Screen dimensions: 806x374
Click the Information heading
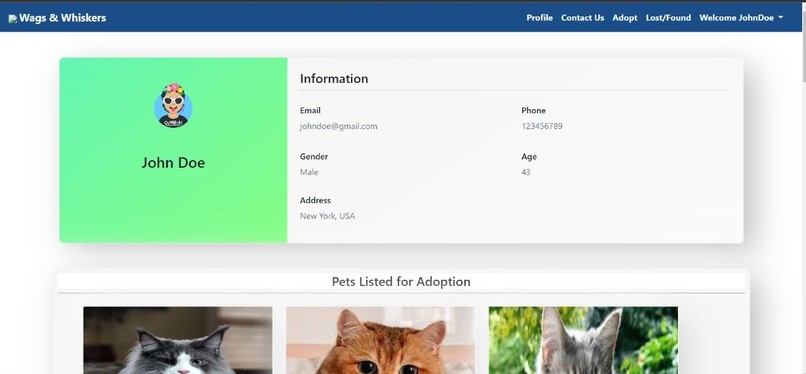point(334,79)
